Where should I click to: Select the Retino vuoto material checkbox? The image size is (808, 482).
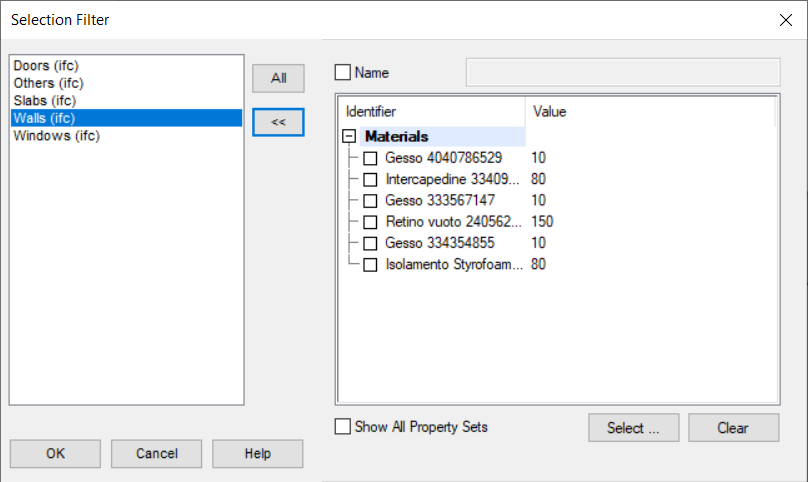371,222
